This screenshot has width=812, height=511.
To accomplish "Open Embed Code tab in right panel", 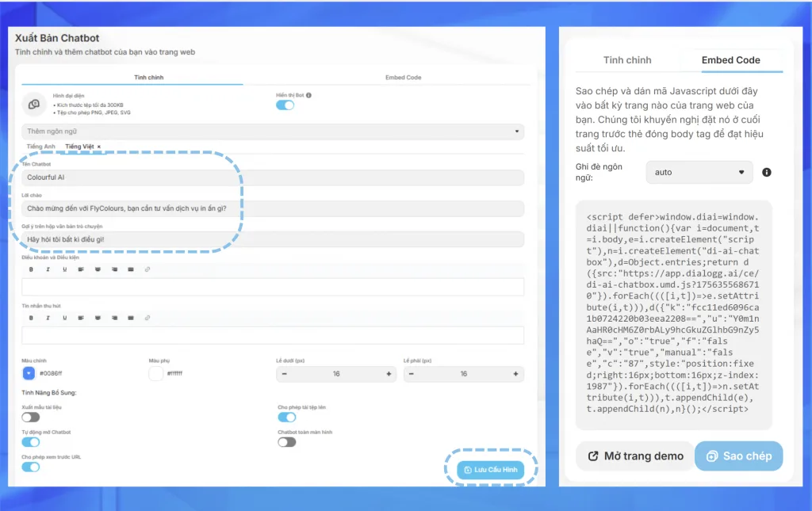I will click(730, 60).
